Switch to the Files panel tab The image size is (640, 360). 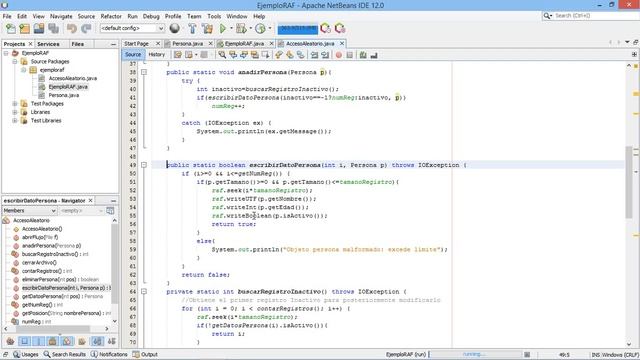point(78,44)
